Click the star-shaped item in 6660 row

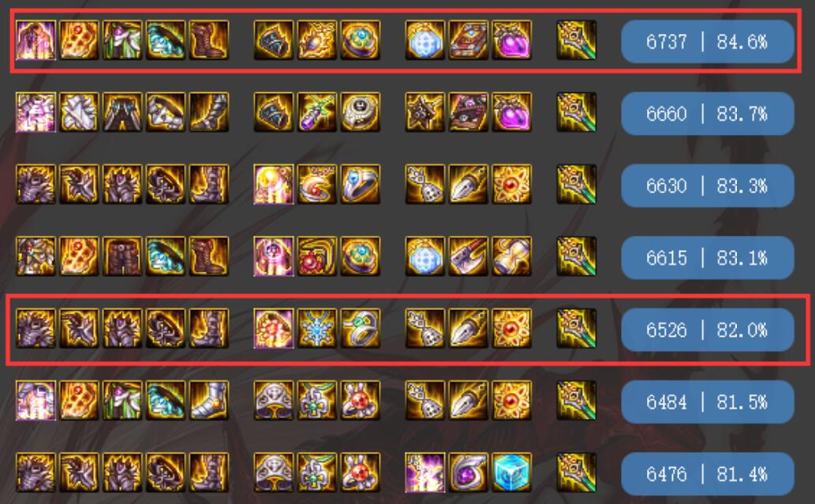425,112
